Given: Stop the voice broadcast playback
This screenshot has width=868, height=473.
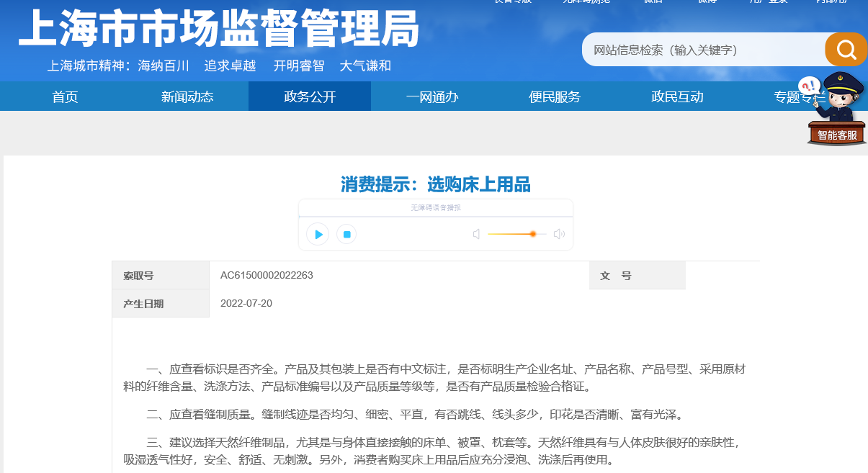Looking at the screenshot, I should 346,234.
